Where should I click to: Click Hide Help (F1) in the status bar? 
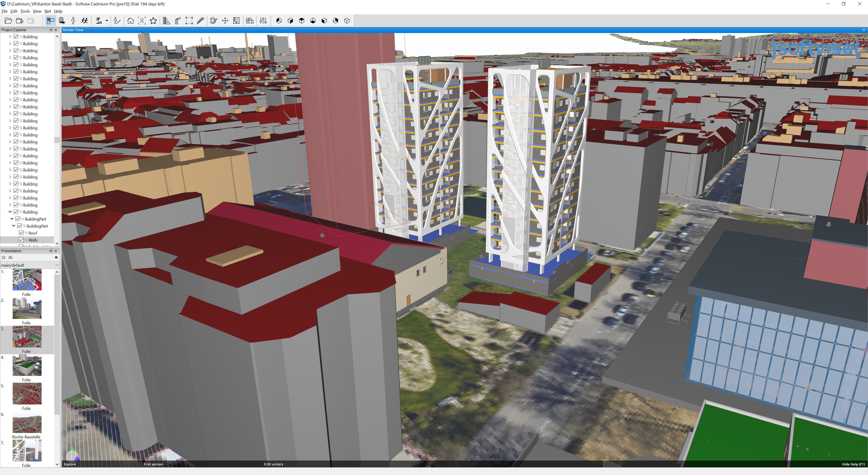(853, 464)
